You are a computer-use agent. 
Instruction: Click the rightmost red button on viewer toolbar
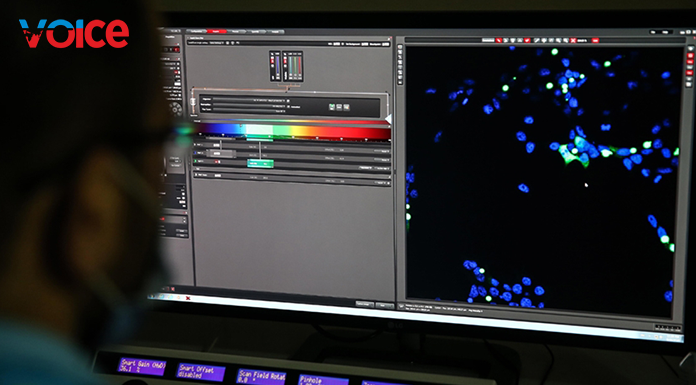click(596, 40)
